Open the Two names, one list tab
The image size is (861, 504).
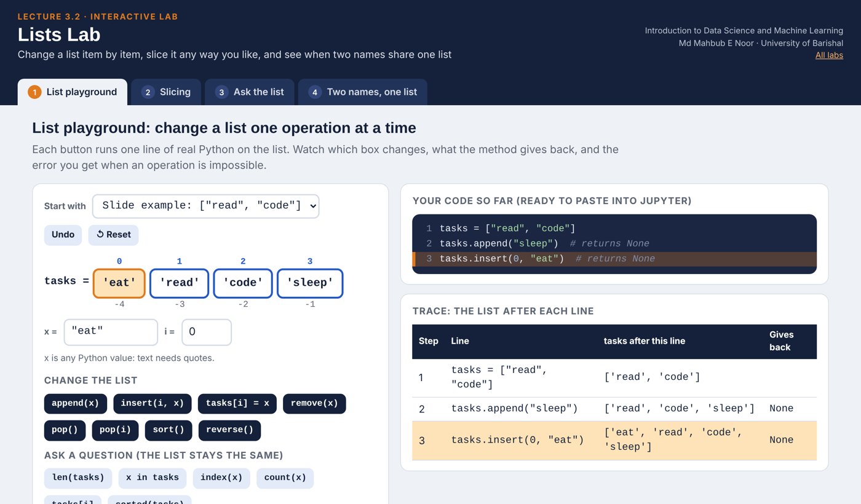[x=363, y=92]
